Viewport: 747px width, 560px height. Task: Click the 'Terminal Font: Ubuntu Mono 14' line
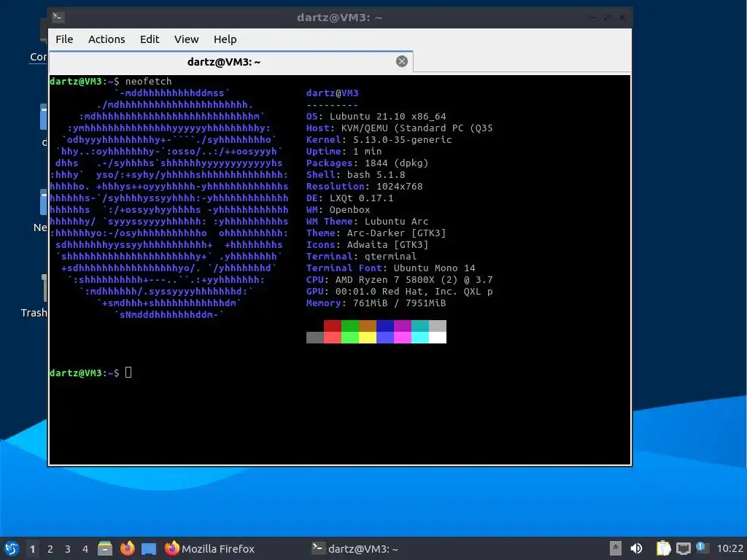point(391,268)
